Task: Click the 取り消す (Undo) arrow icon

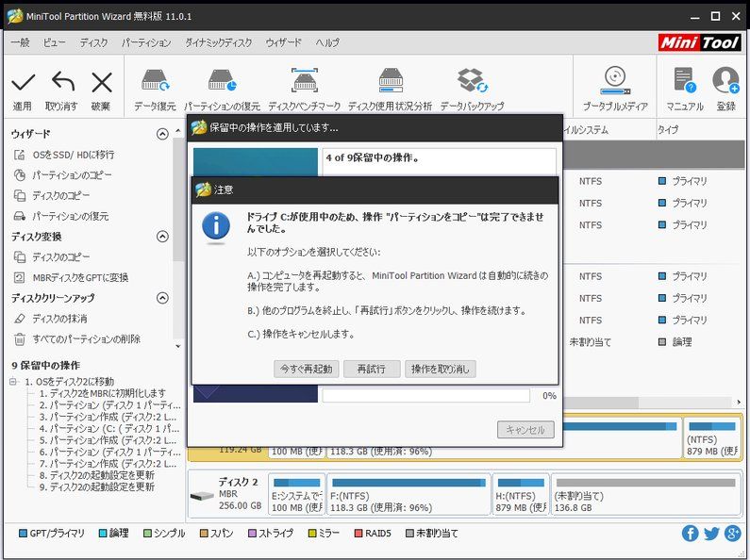Action: click(x=63, y=82)
